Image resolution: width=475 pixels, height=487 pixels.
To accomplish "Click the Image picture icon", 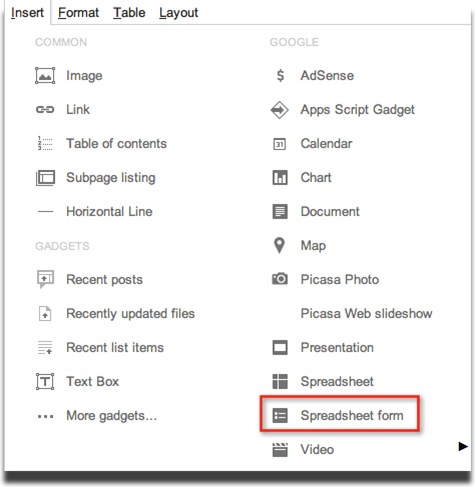I will point(45,76).
